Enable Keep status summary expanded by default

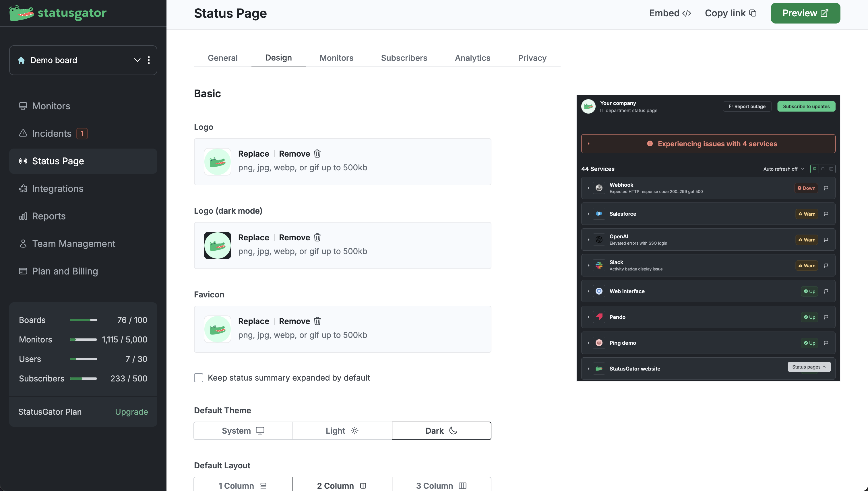tap(198, 378)
